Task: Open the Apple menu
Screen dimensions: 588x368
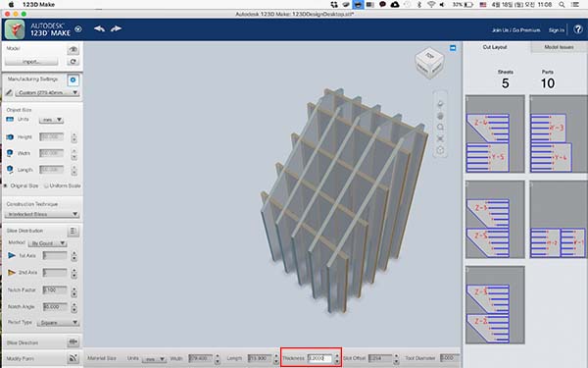Action: tap(11, 5)
